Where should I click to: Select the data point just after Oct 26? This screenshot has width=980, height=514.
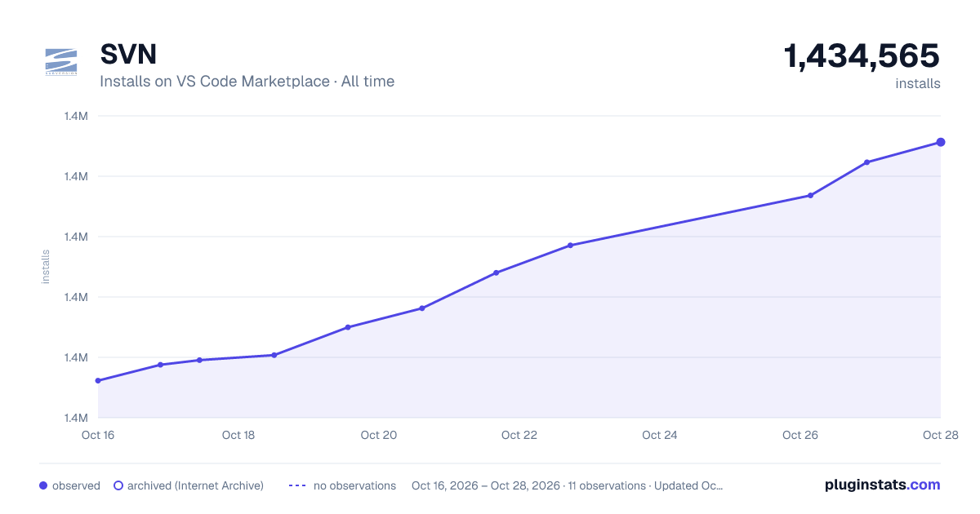point(810,195)
